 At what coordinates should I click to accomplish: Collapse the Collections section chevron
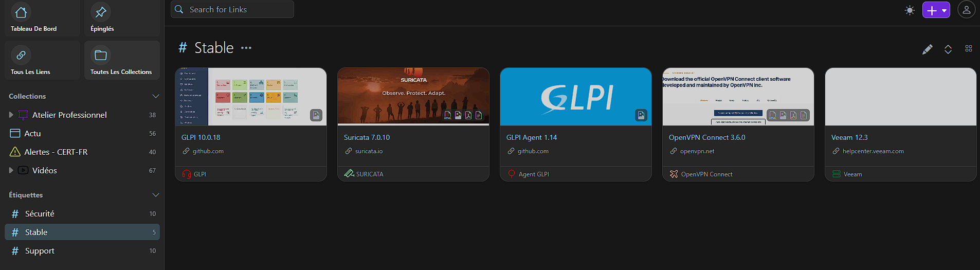pyautogui.click(x=155, y=96)
